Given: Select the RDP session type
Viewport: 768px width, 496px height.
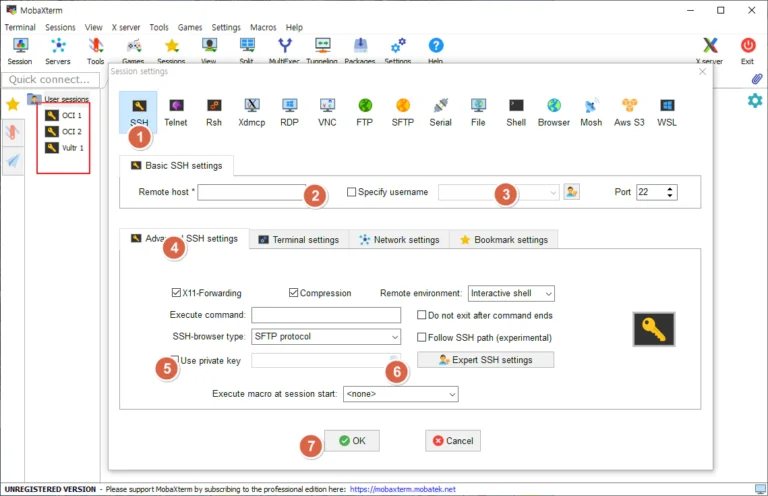Looking at the screenshot, I should coord(289,112).
